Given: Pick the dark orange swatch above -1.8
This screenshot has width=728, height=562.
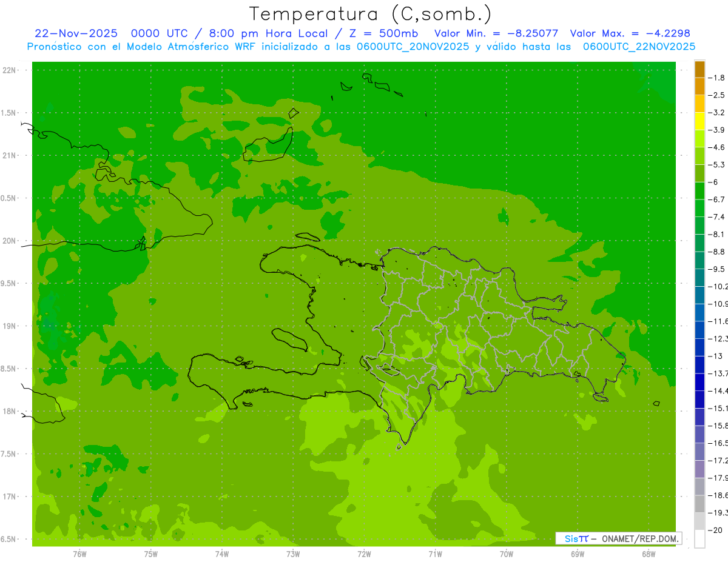Looking at the screenshot, I should (x=699, y=69).
